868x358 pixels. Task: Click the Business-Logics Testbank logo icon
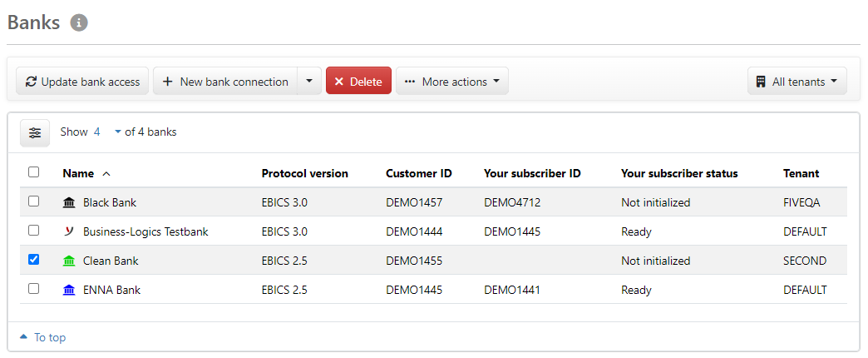(x=69, y=231)
